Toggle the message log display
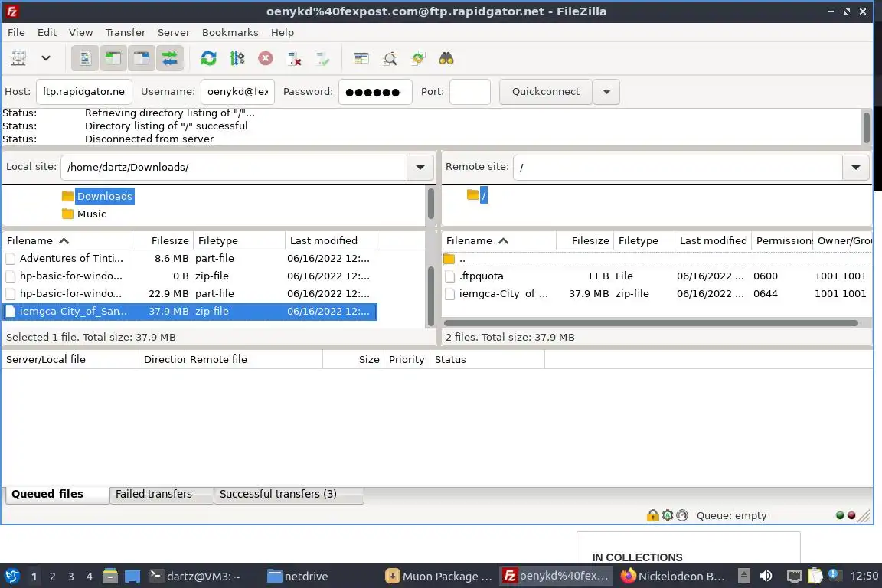Screen dimensions: 882x588 click(85, 58)
